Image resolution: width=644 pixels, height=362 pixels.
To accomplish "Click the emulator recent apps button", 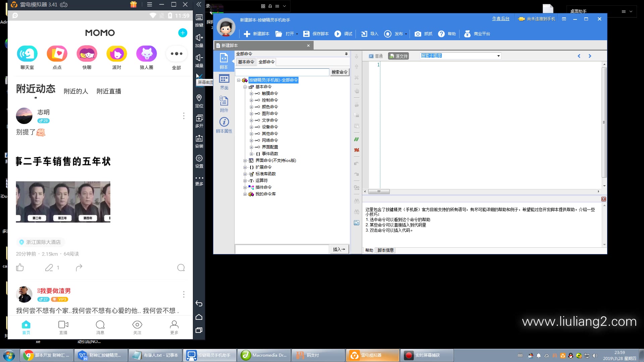I will 199,330.
